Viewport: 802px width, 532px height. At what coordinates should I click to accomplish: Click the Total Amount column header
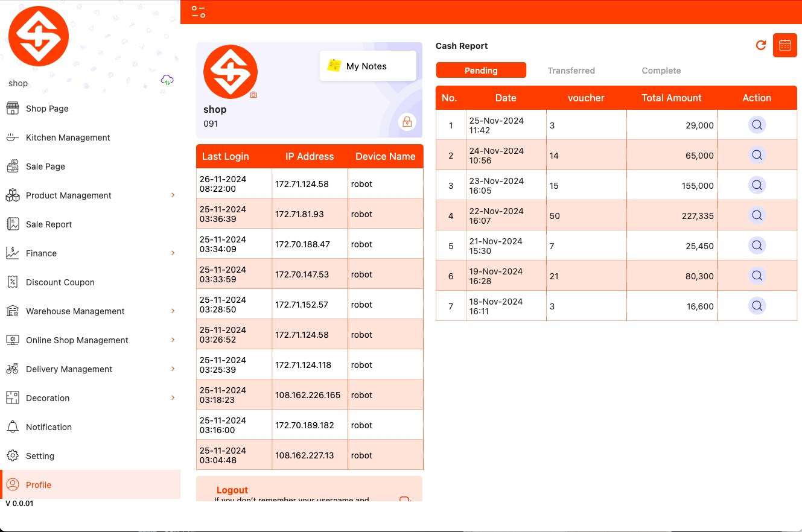pos(672,98)
